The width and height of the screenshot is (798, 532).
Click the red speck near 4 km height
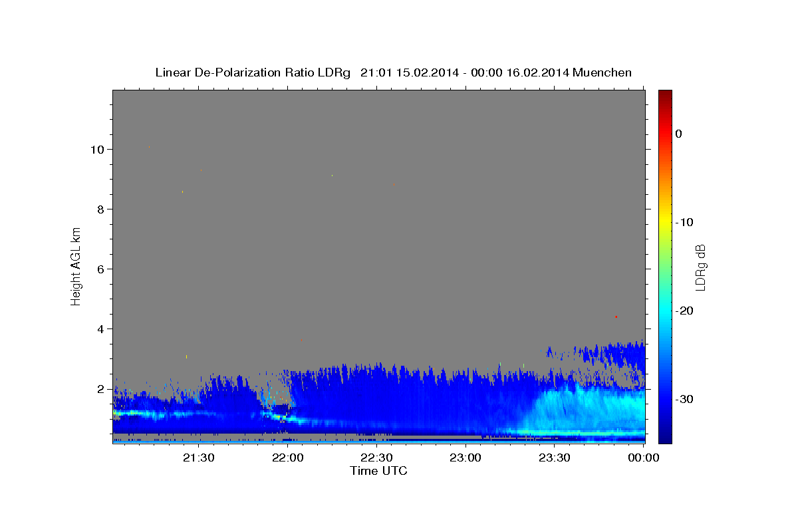616,317
